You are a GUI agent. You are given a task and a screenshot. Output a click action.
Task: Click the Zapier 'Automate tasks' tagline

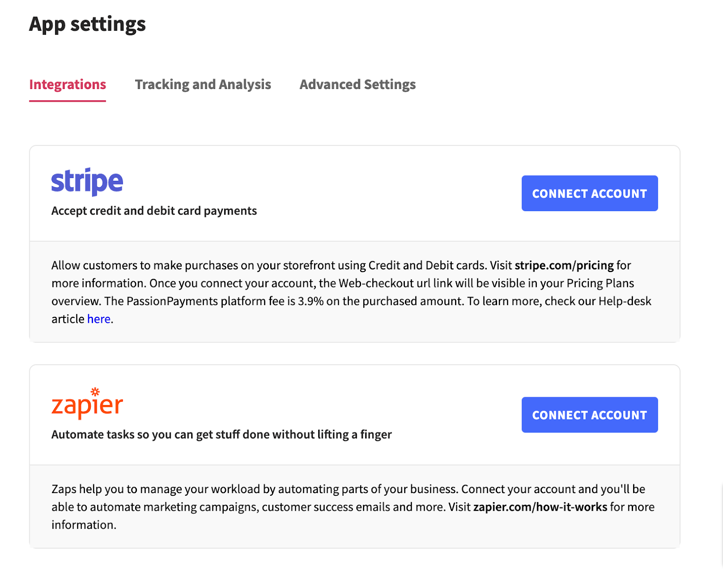[221, 435]
